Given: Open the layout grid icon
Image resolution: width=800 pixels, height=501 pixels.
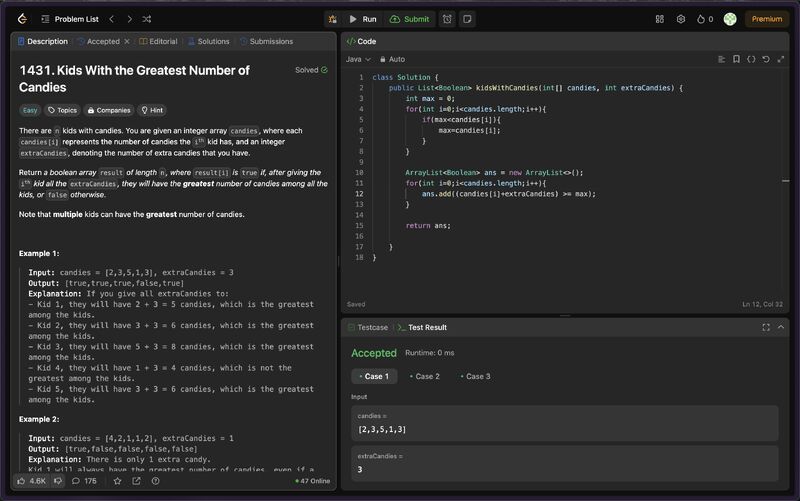Looking at the screenshot, I should pos(659,19).
